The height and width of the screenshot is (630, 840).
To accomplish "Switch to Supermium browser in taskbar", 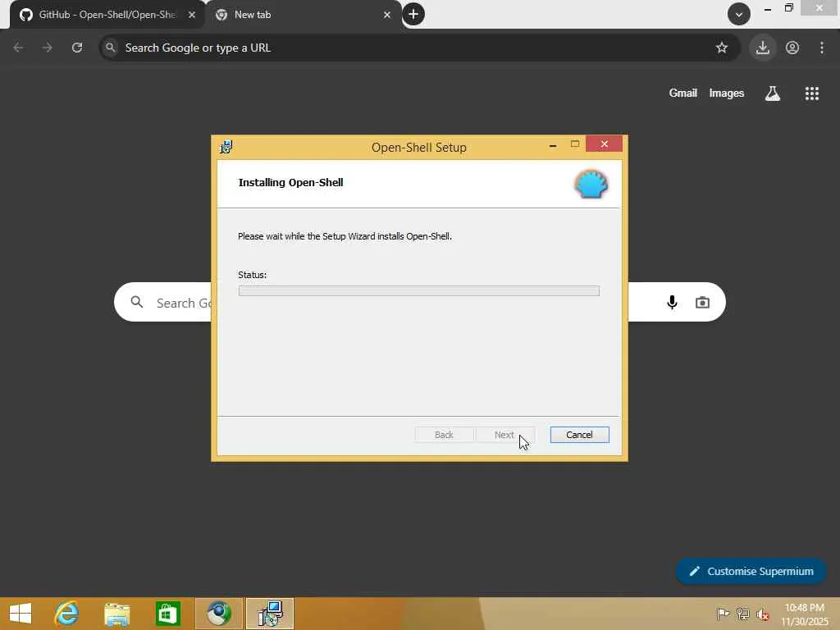I will click(218, 614).
